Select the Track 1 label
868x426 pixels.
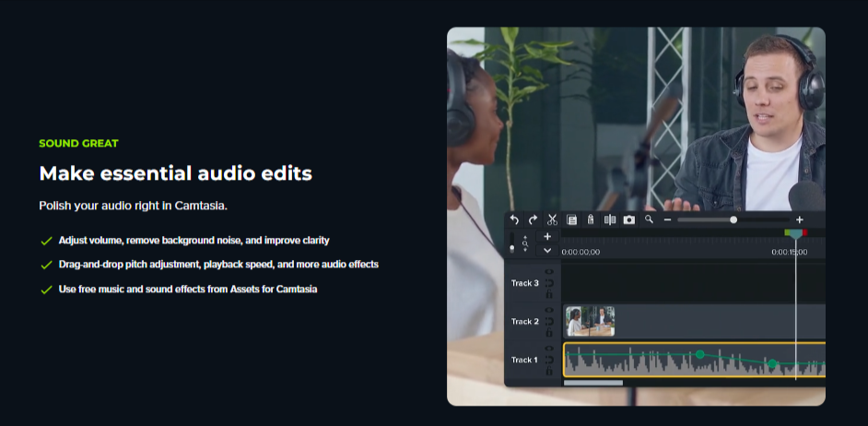[x=525, y=360]
